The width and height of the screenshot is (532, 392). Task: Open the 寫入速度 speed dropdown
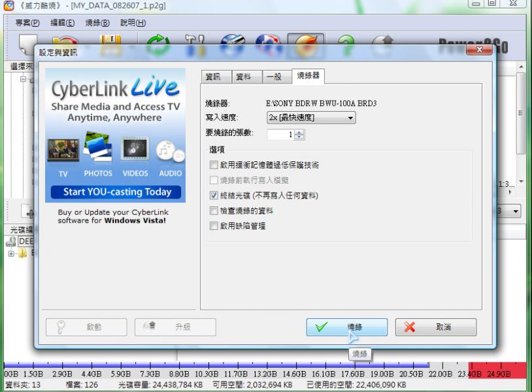tap(311, 118)
